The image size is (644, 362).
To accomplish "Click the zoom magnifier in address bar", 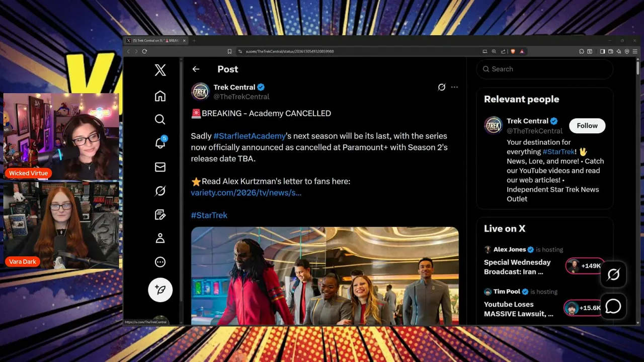I will (x=494, y=51).
